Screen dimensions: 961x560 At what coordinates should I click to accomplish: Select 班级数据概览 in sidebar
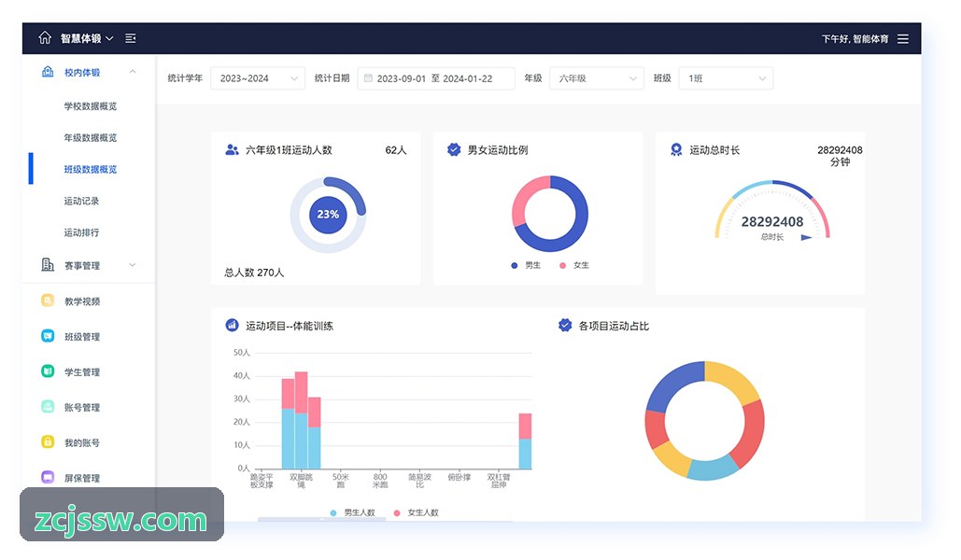tap(90, 170)
